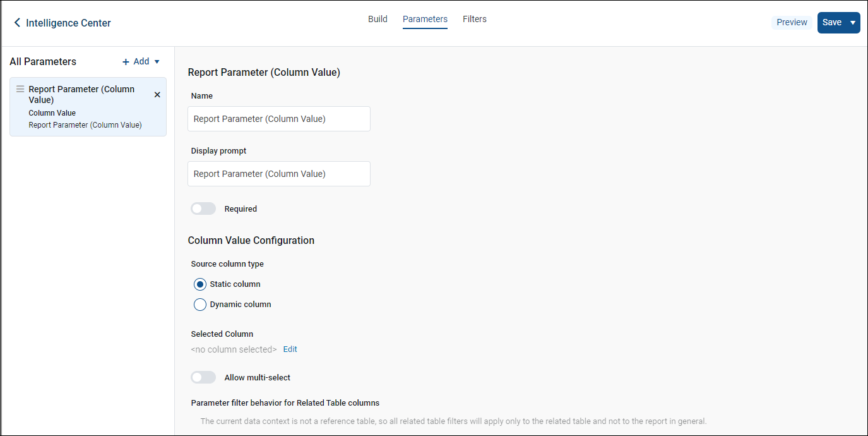Click the plus icon to add a parameter
Image resolution: width=868 pixels, height=436 pixels.
126,62
